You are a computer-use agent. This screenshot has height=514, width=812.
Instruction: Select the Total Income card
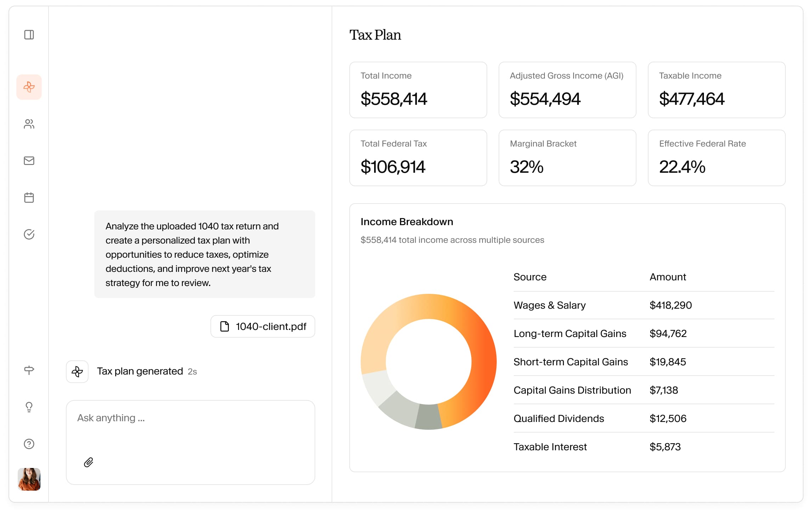tap(418, 90)
